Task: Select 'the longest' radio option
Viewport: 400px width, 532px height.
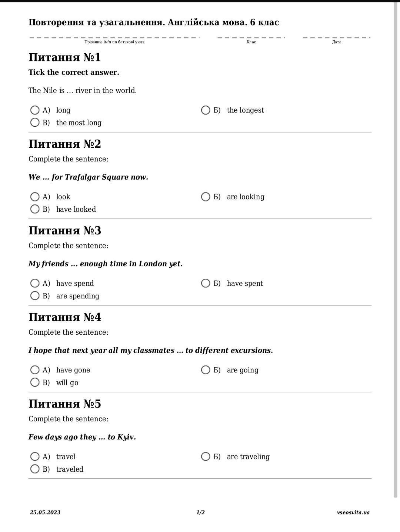Action: click(x=206, y=110)
